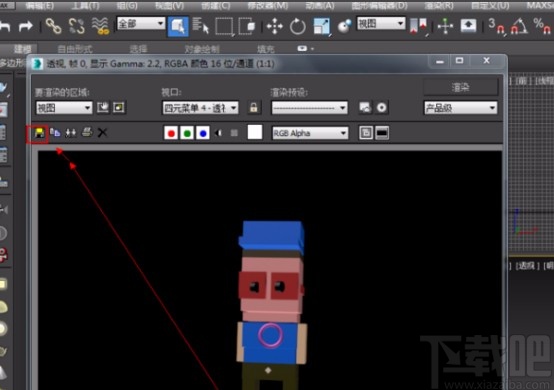Open the 编辑(E) menu

point(40,6)
